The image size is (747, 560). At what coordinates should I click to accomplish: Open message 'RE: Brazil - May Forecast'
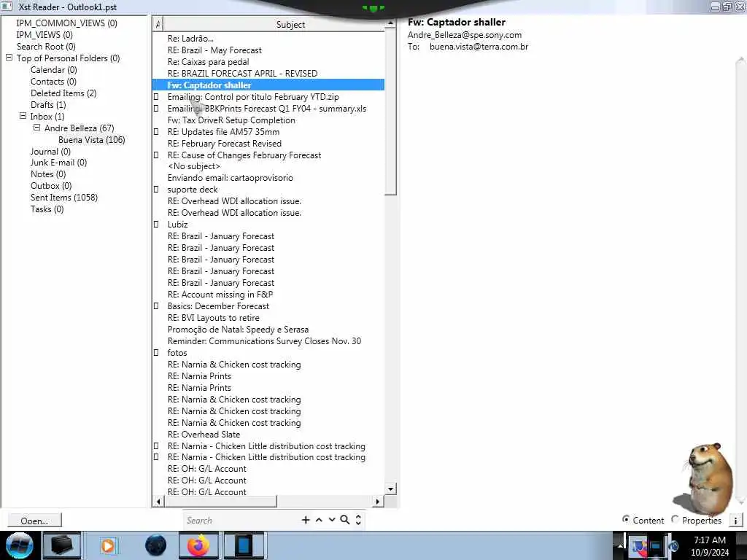214,50
